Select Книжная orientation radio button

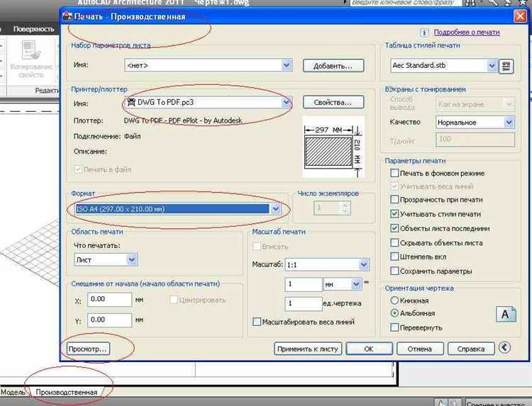point(394,300)
